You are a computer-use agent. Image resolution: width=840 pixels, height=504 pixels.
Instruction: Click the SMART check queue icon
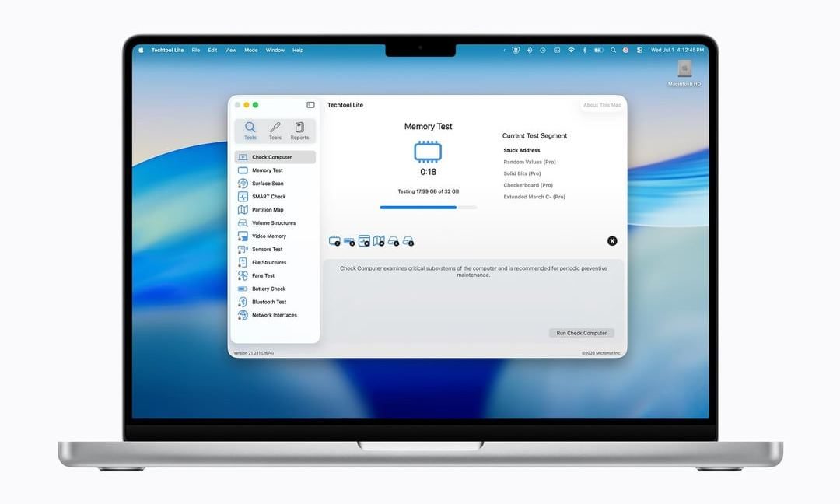364,241
